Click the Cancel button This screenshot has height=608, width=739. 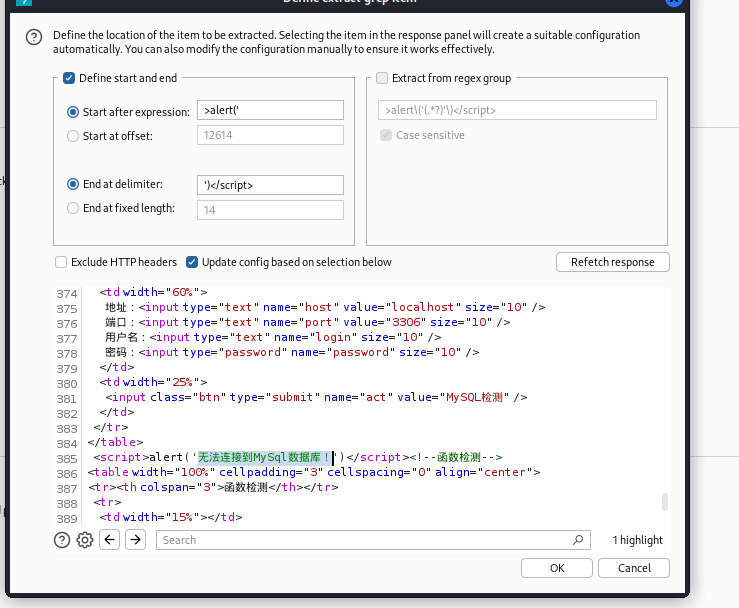click(x=634, y=568)
